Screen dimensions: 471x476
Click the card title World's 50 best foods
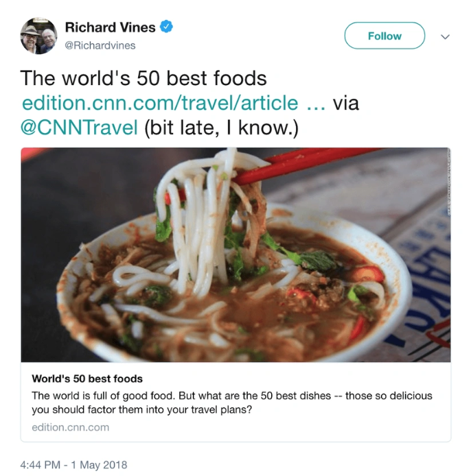tap(87, 379)
